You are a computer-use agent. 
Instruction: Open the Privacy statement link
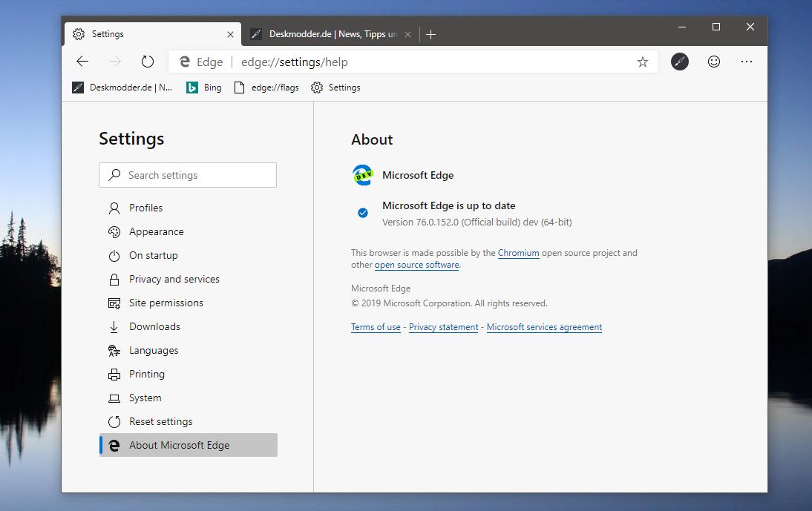coord(444,327)
